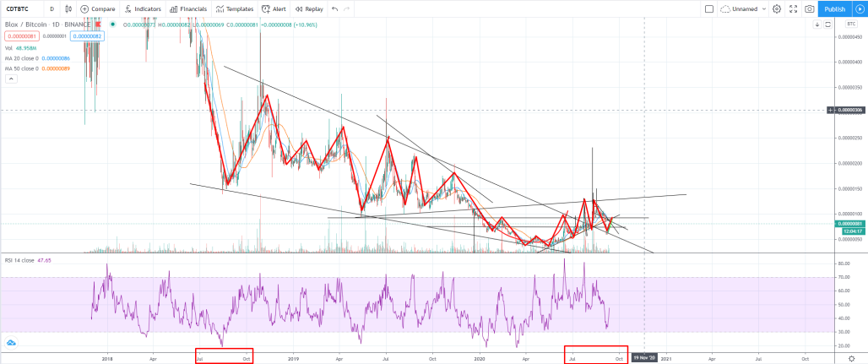This screenshot has width=868, height=364.
Task: Open indicator Templates menu
Action: coord(235,8)
